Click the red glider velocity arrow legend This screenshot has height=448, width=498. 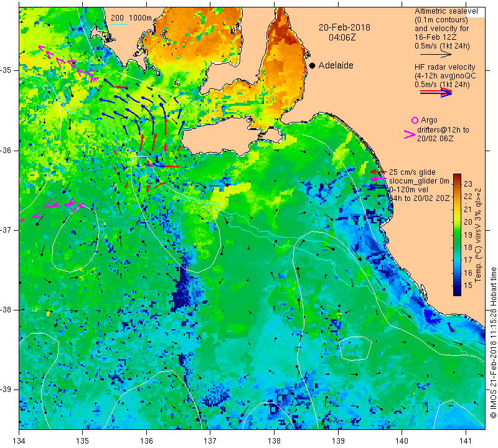coord(378,172)
